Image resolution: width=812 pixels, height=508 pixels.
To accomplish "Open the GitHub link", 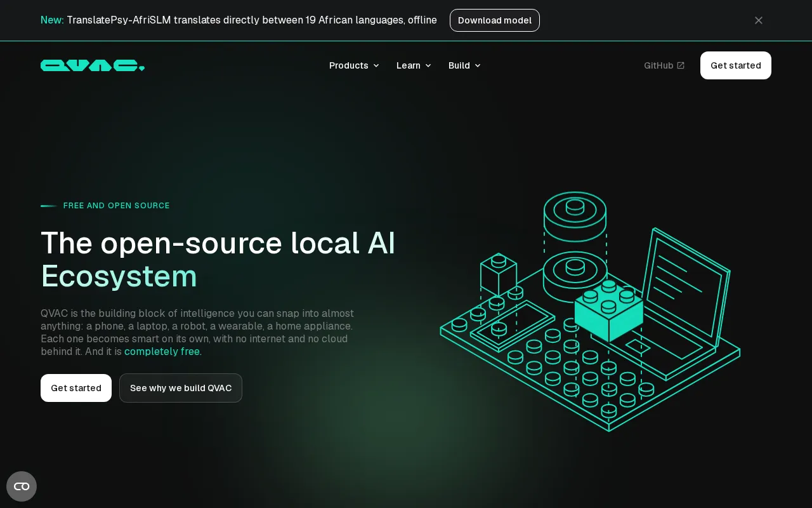I will 664,65.
